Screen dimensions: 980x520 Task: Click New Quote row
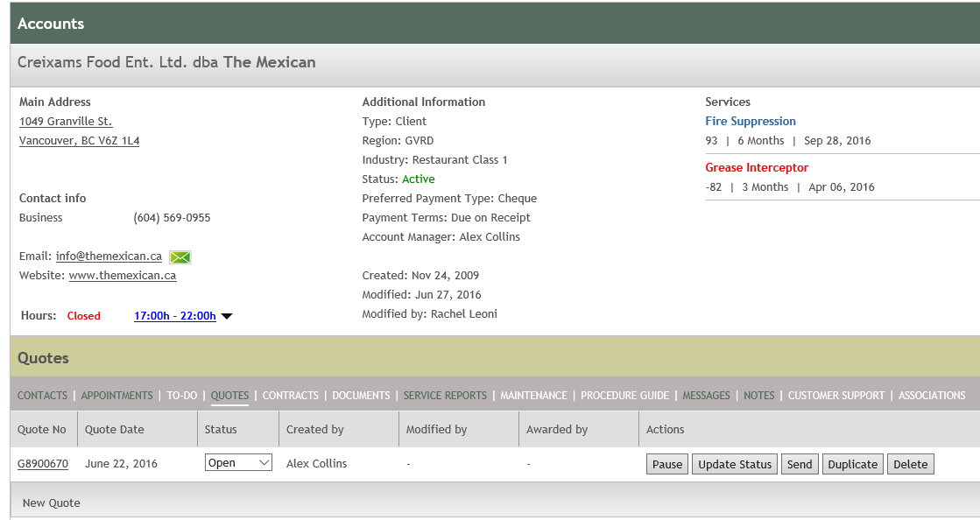pyautogui.click(x=52, y=503)
